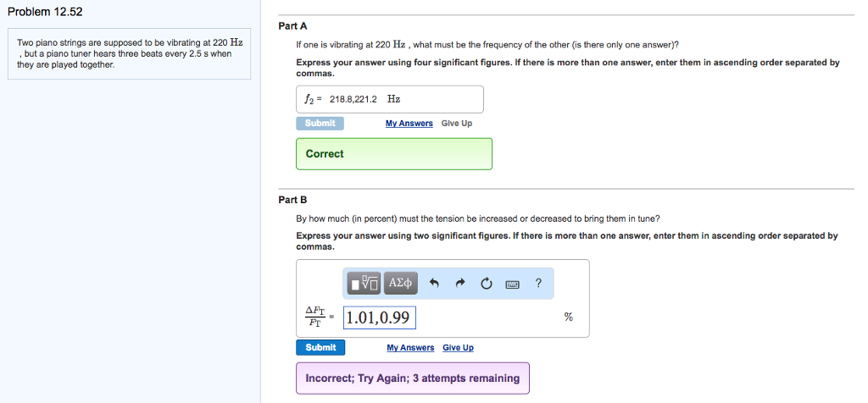This screenshot has height=403, width=868.
Task: Select the Part A 'Correct' feedback box
Action: (x=393, y=154)
